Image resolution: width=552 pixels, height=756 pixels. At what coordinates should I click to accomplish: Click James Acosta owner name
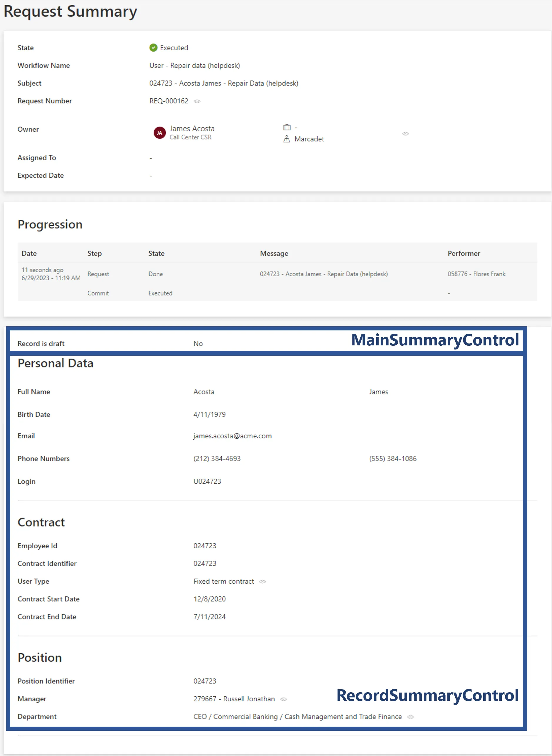click(192, 129)
